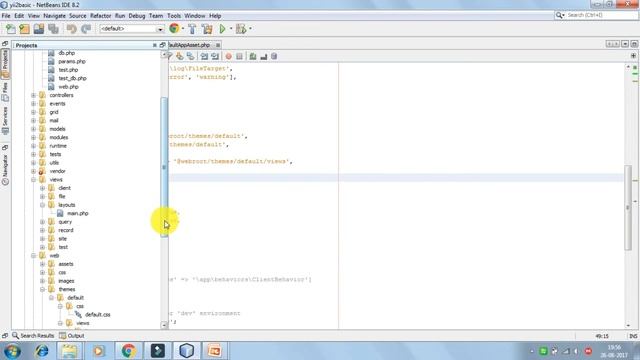Viewport: 640px width, 360px height.
Task: Click the Redo toolbar icon
Action: pyautogui.click(x=86, y=29)
